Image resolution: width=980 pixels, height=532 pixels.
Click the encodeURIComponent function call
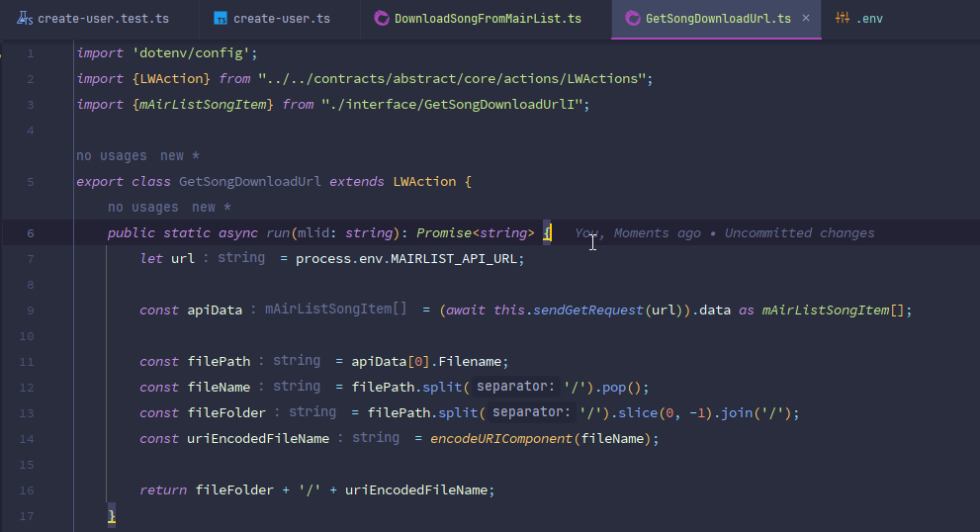pyautogui.click(x=501, y=438)
